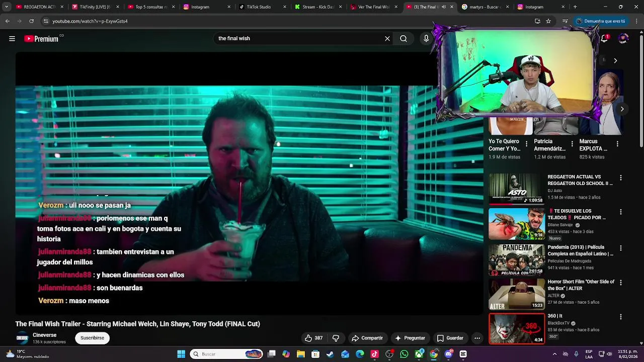
Task: Open options for Yo Te Quiero Comer short
Action: point(526,144)
